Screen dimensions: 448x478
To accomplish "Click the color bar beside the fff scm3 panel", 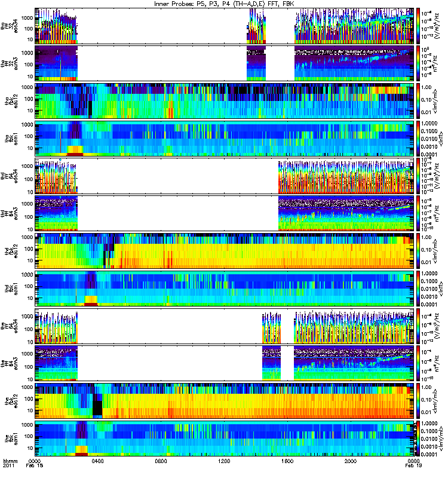I will click(x=418, y=363).
